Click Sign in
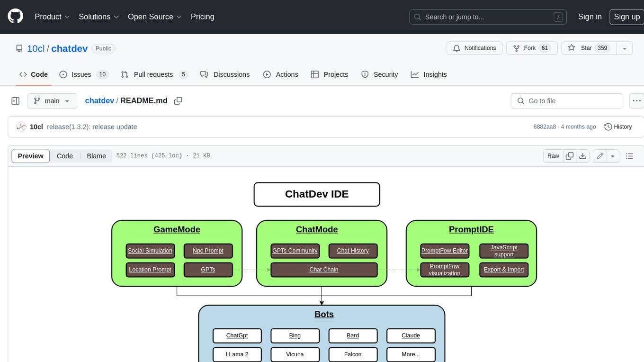The image size is (644, 362). pyautogui.click(x=590, y=17)
